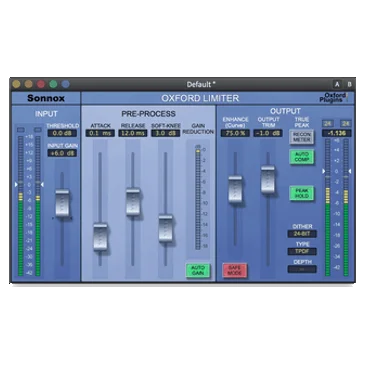Click the Attack 0.1 ms value field
Viewport: 365px width, 365px height.
[x=100, y=133]
